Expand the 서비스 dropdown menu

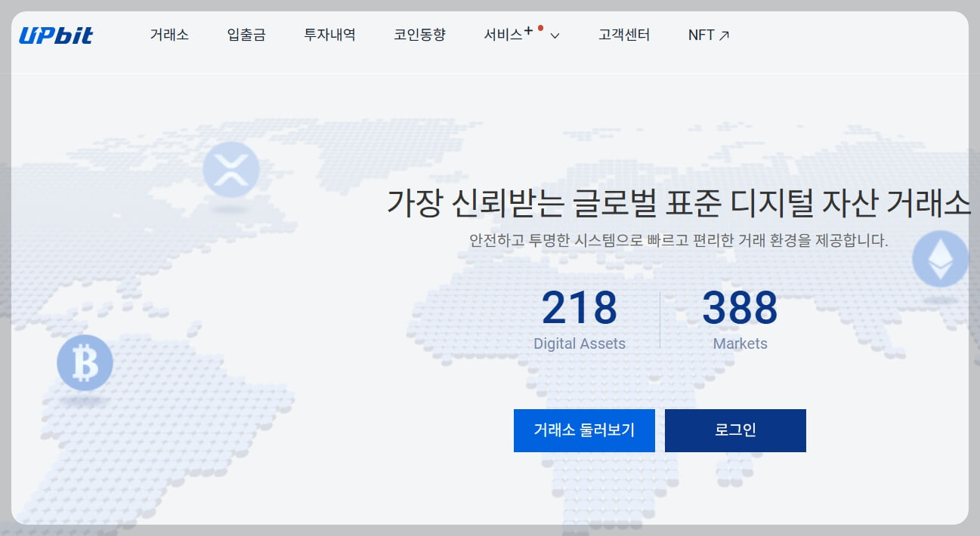pyautogui.click(x=555, y=35)
